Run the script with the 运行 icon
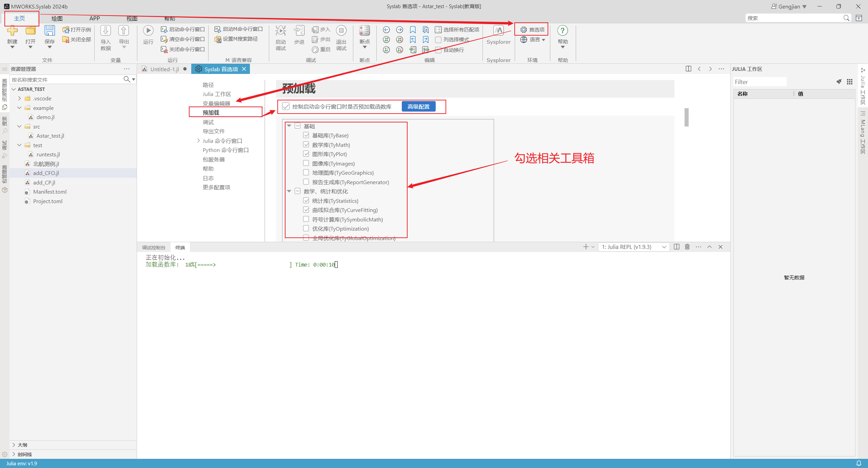The width and height of the screenshot is (868, 468). click(x=148, y=31)
